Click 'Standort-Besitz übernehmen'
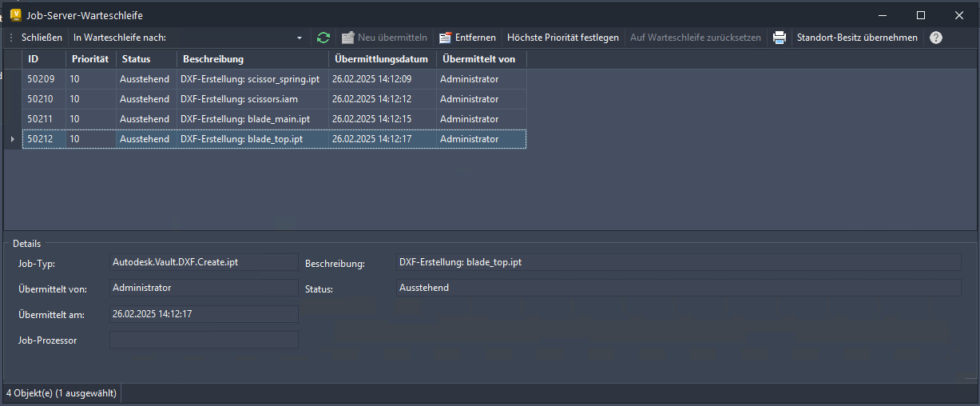 tap(857, 38)
